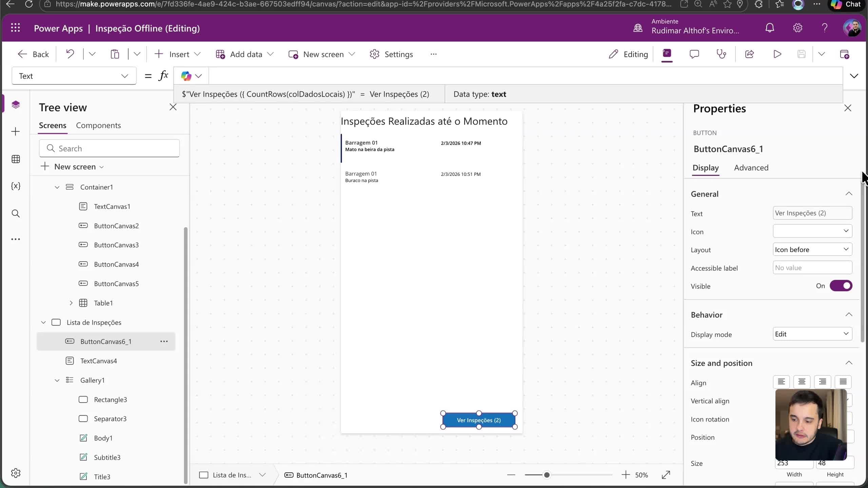The height and width of the screenshot is (488, 868).
Task: Preview the app with the Play icon
Action: (777, 54)
